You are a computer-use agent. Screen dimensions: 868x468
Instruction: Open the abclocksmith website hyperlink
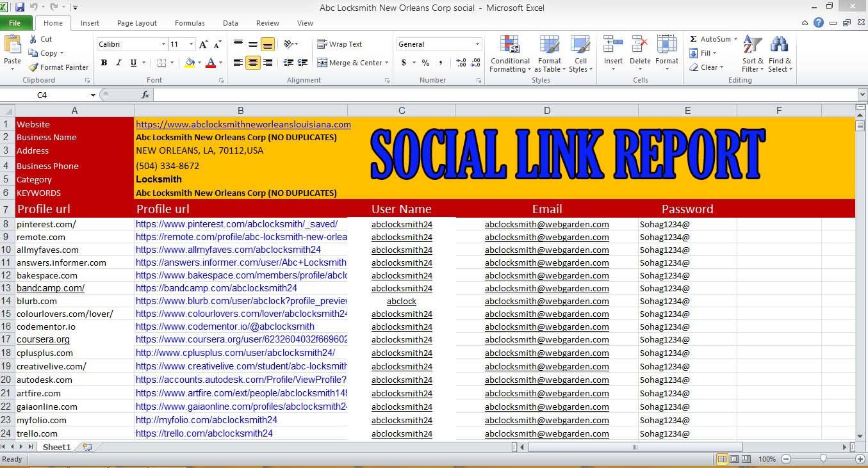(243, 124)
